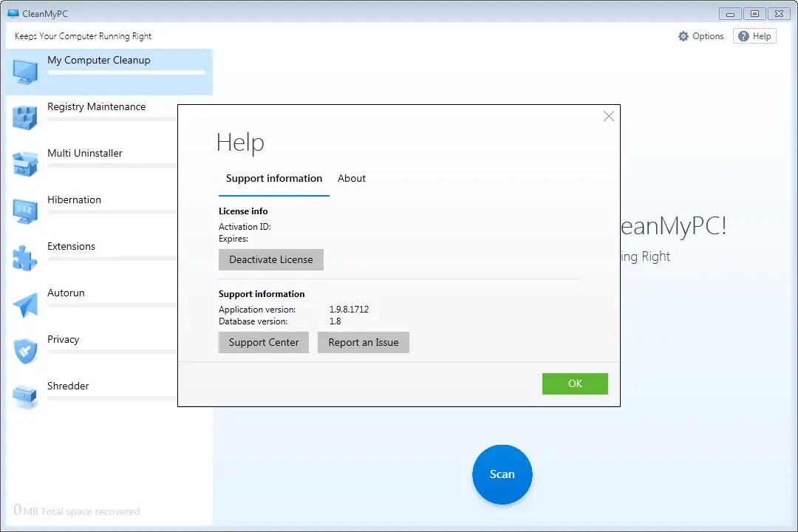Open Hibernation section
The image size is (798, 532).
[92, 211]
